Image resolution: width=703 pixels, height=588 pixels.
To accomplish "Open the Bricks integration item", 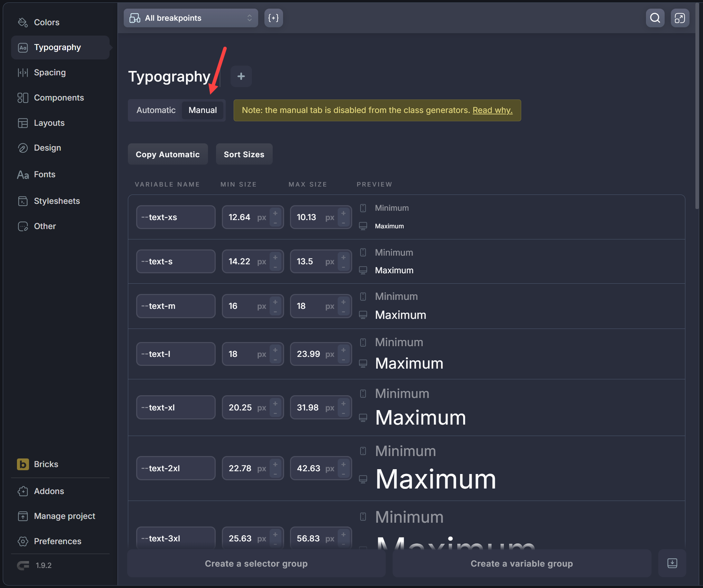I will pos(46,464).
